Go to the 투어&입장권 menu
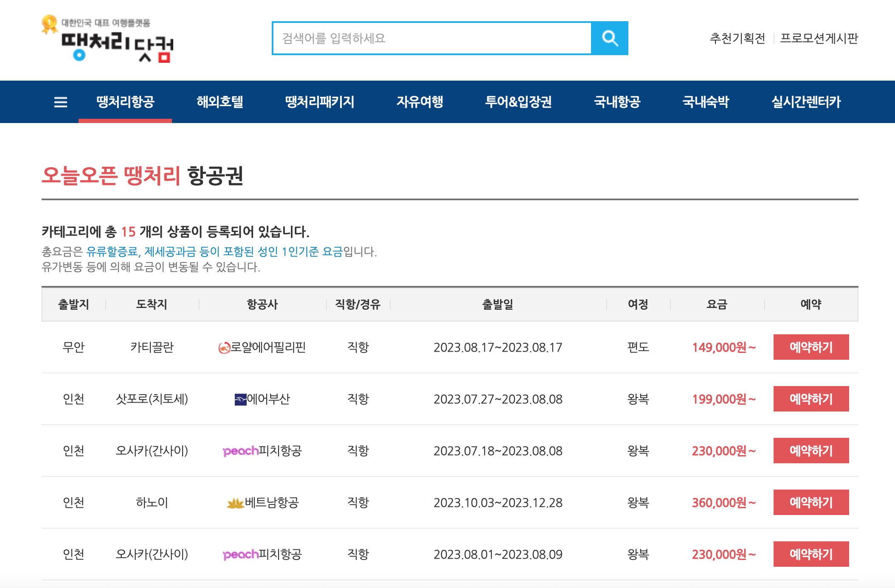The width and height of the screenshot is (895, 588). pyautogui.click(x=518, y=102)
